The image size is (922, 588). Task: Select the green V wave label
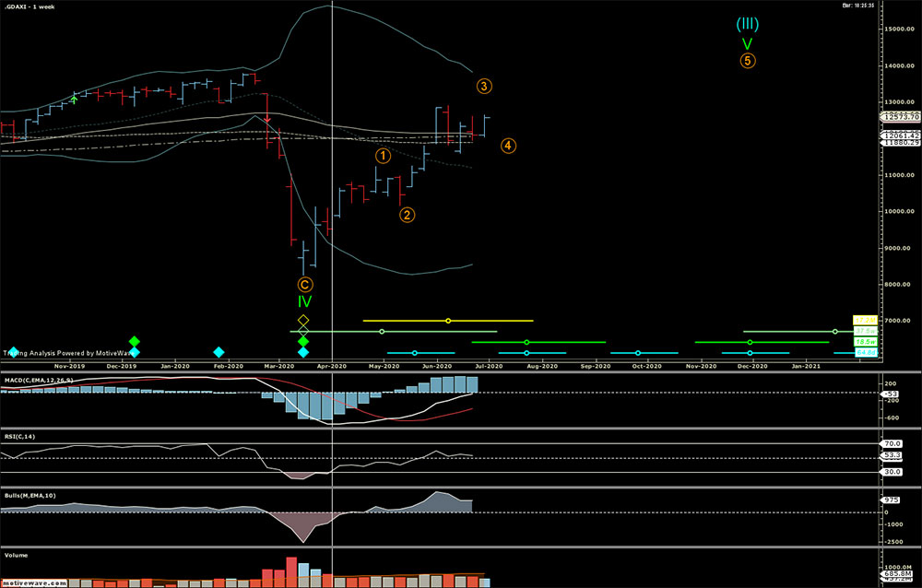click(748, 43)
